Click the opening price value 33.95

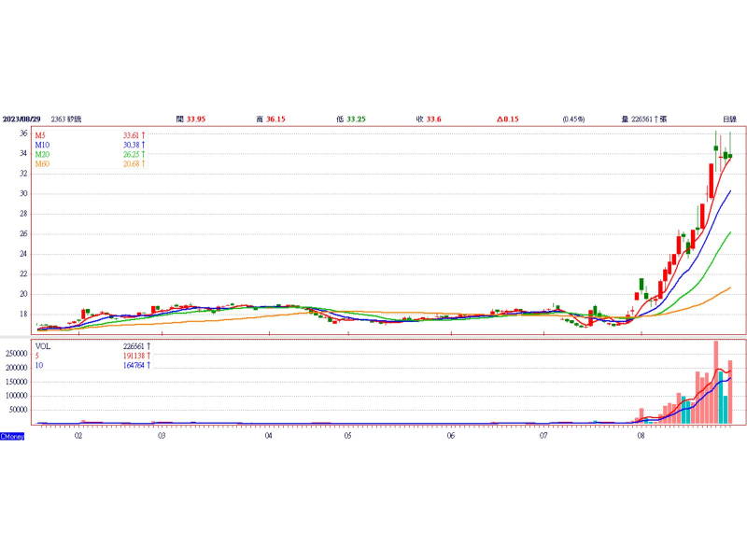click(x=196, y=119)
